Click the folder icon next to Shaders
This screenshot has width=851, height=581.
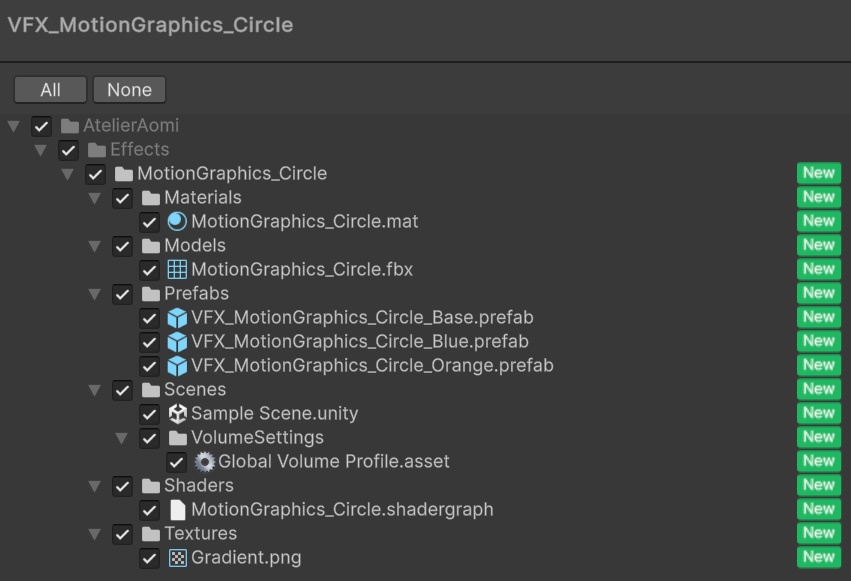click(x=151, y=485)
